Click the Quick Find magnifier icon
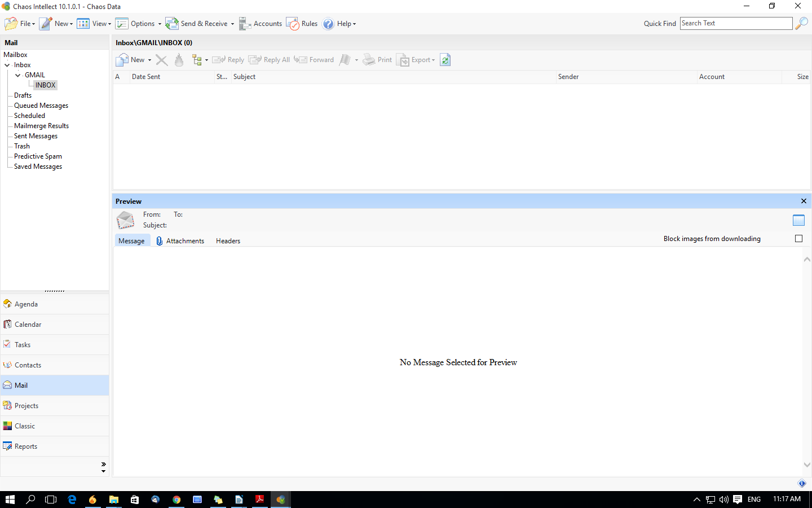The height and width of the screenshot is (508, 812). click(801, 24)
